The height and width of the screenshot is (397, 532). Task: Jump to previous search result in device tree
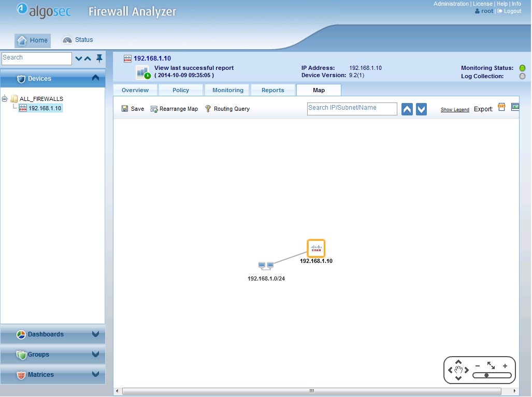tap(88, 58)
